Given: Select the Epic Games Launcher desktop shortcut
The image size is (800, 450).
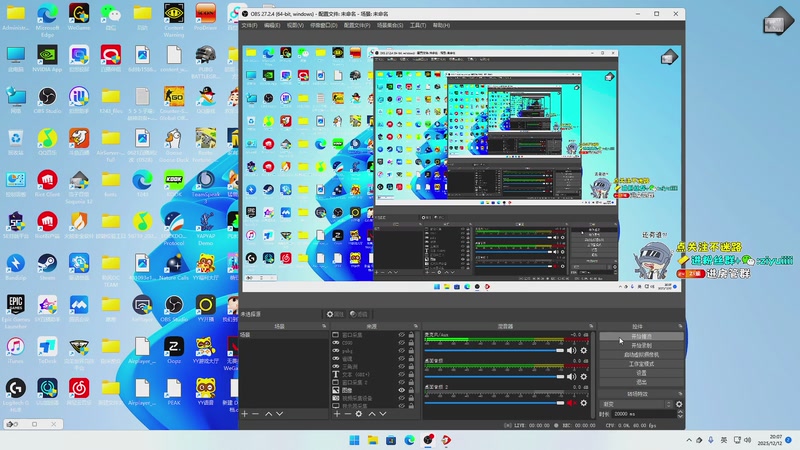Looking at the screenshot, I should (16, 312).
